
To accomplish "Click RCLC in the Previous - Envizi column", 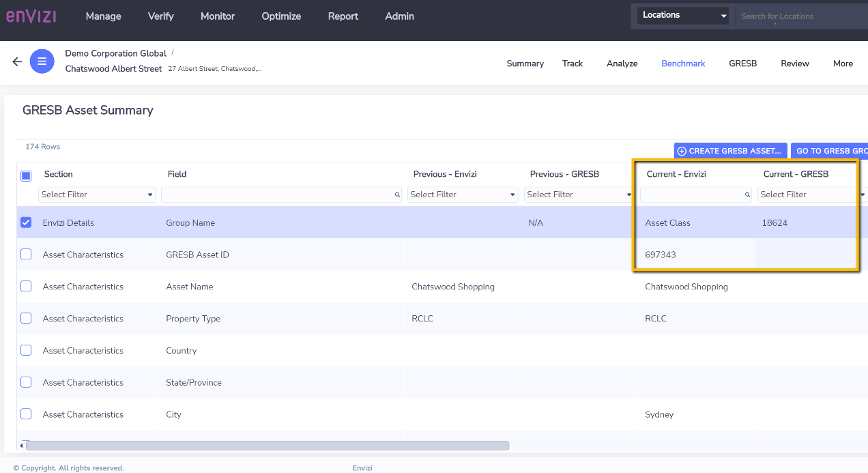I will tap(422, 319).
